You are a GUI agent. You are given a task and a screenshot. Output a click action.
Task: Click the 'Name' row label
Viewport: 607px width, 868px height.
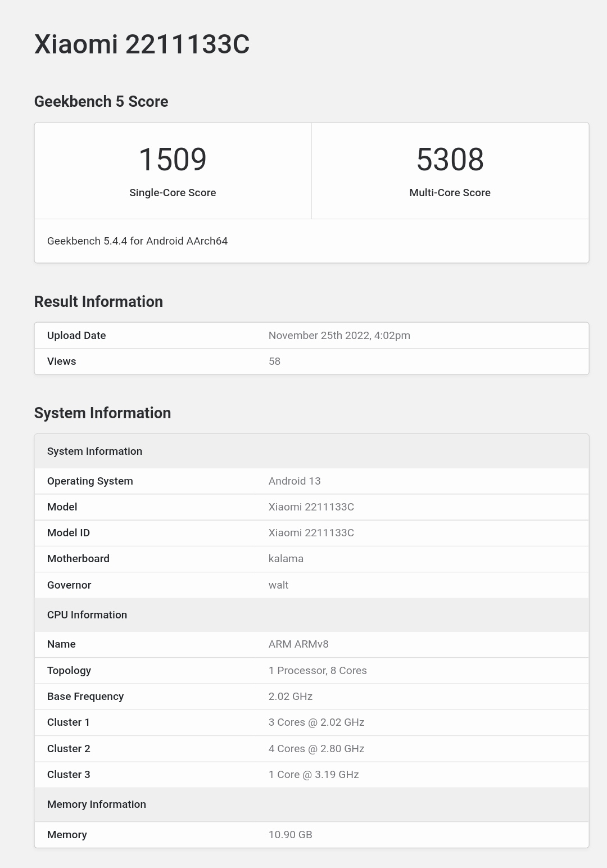(61, 644)
